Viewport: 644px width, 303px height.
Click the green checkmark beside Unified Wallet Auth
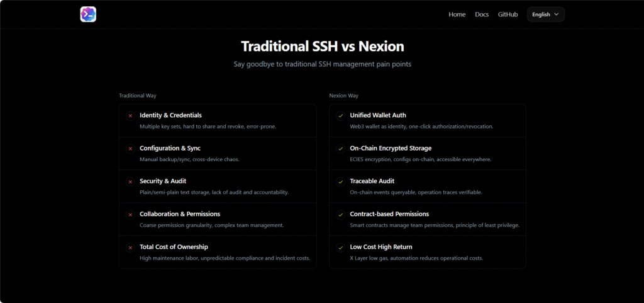tap(340, 116)
